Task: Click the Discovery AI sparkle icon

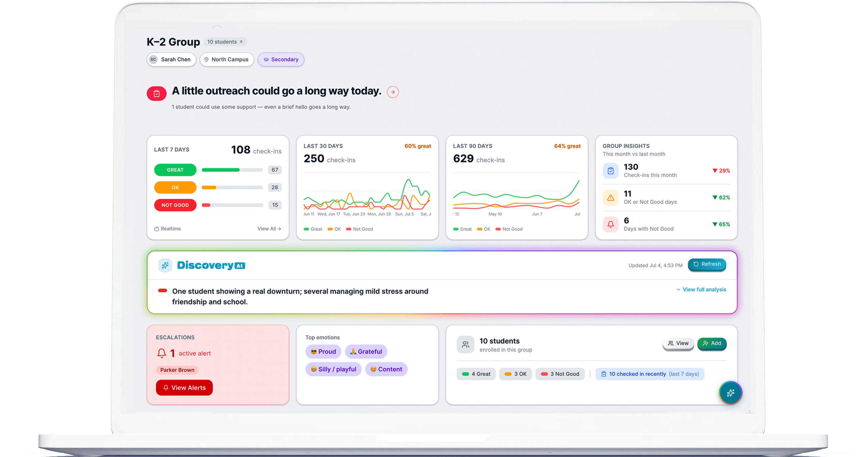Action: tap(165, 266)
